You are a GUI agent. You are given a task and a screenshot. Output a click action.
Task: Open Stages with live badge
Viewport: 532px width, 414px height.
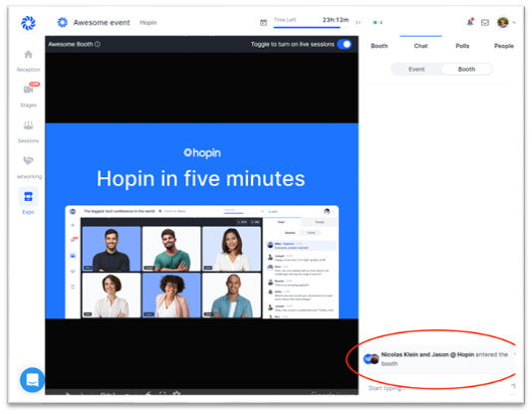(x=28, y=96)
